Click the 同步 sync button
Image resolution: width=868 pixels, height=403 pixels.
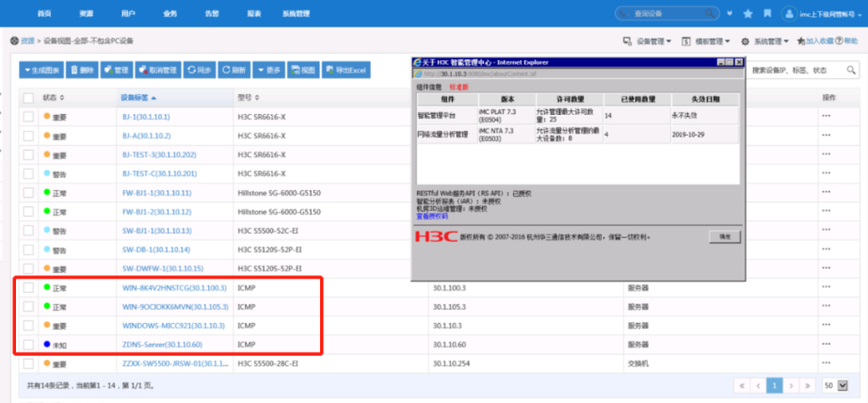[200, 71]
